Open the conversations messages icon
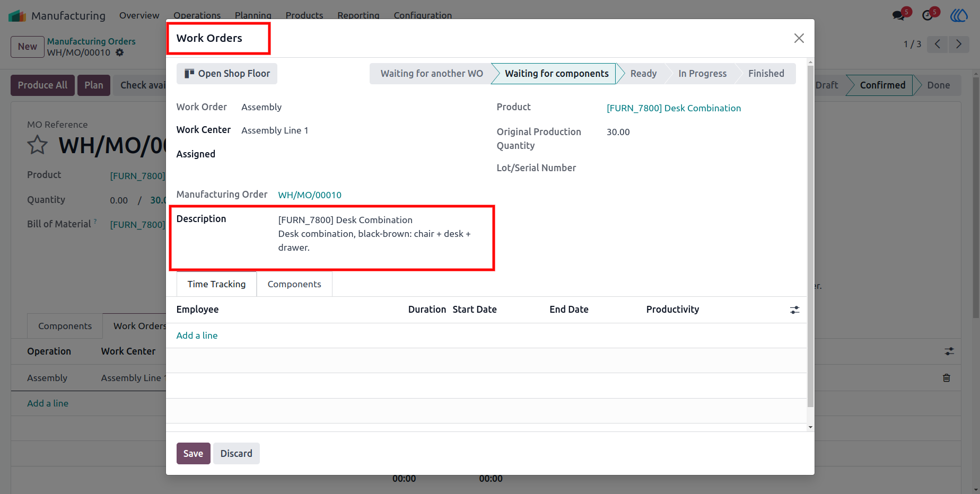This screenshot has height=494, width=980. [899, 15]
